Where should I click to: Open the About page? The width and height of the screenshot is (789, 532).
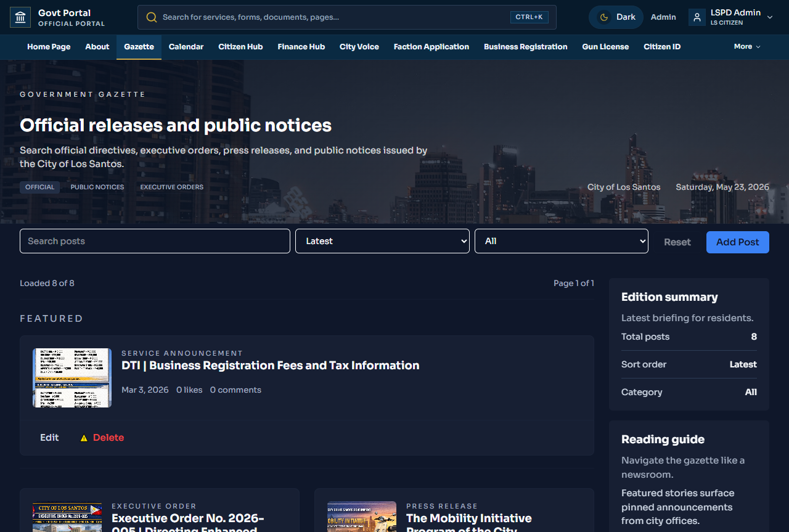[x=97, y=47]
